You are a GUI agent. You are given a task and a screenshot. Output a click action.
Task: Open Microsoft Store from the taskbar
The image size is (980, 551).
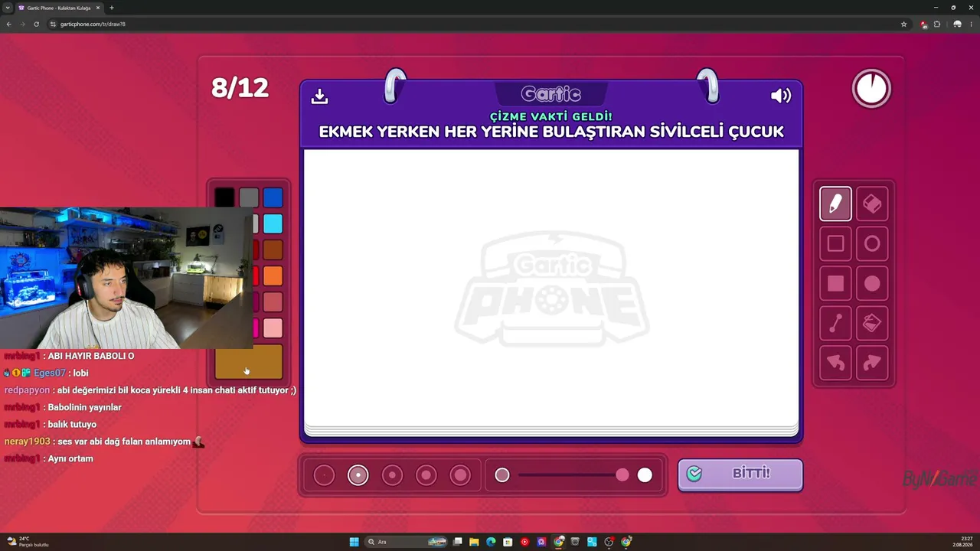point(508,542)
